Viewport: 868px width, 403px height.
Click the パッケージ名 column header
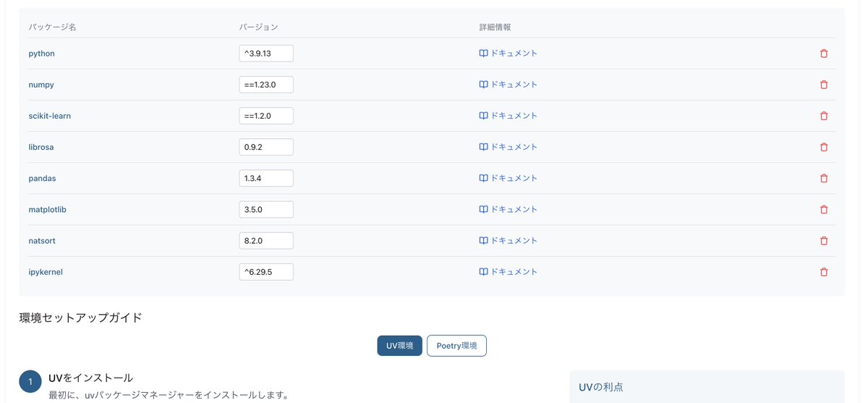pos(52,27)
